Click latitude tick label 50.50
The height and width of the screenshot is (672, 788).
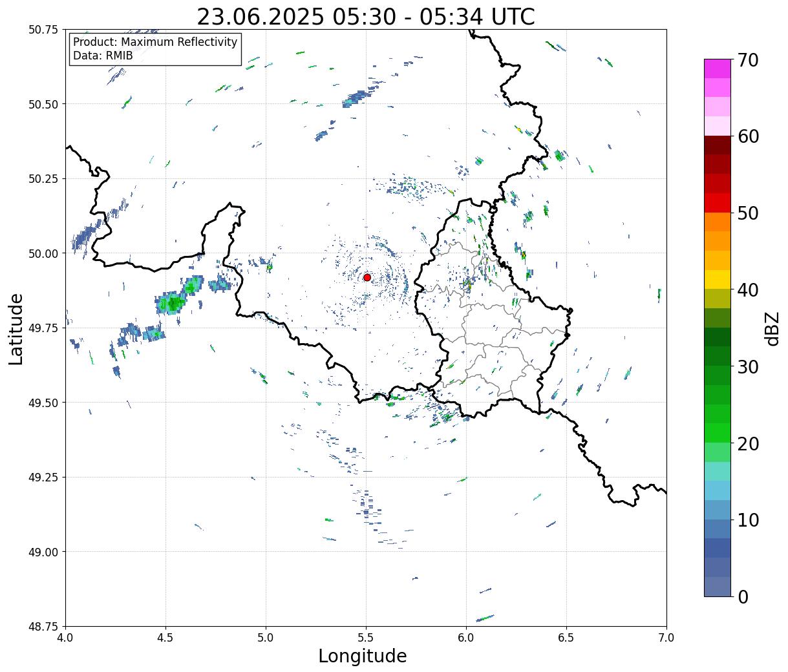tap(43, 104)
